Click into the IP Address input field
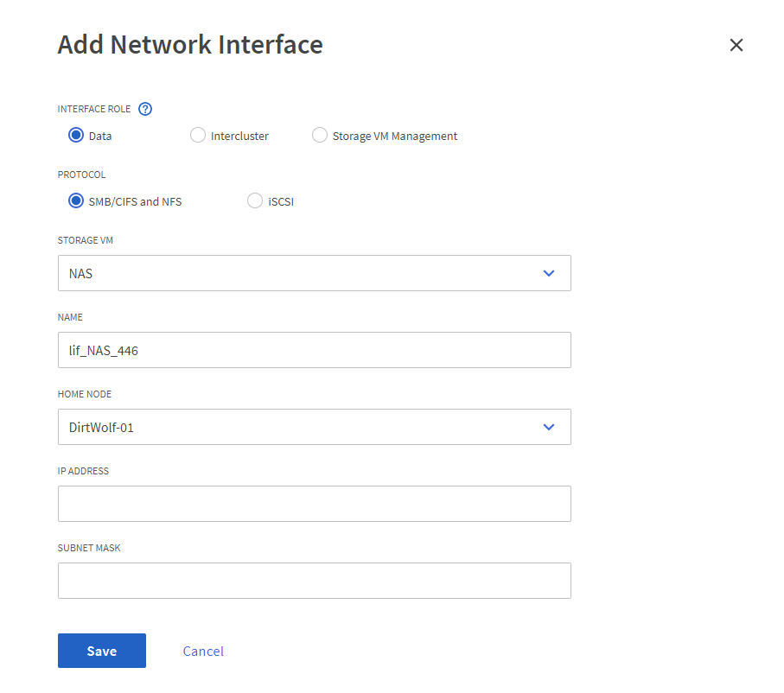The width and height of the screenshot is (784, 693). pos(314,504)
